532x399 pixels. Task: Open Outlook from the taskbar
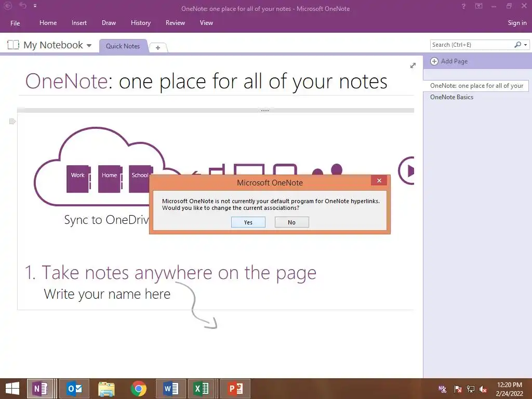(x=74, y=389)
